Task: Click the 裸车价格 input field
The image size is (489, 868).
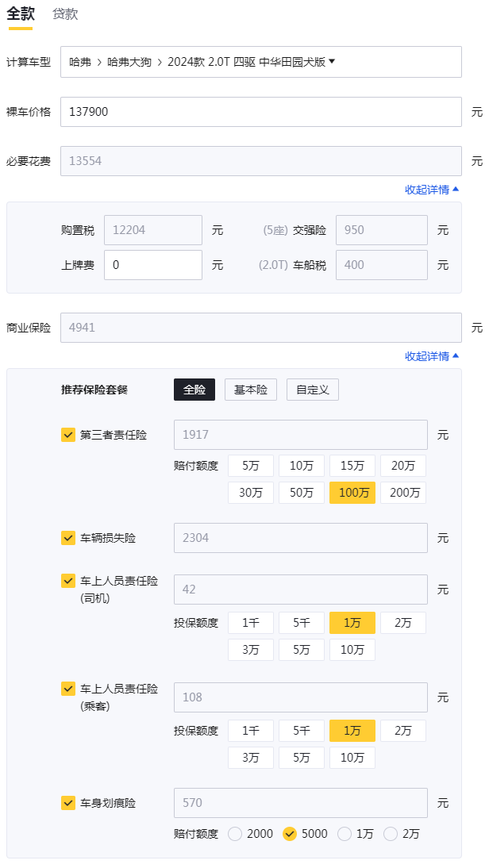Action: (x=260, y=112)
